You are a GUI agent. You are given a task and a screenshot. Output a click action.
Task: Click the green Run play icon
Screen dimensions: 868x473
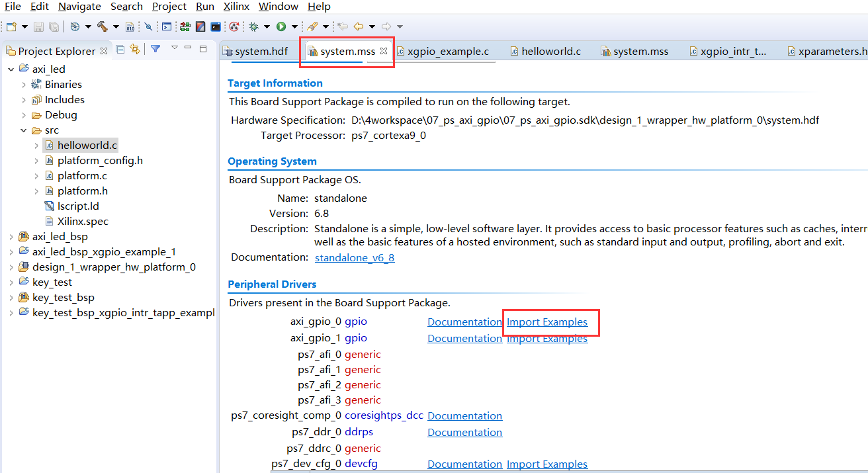point(281,27)
